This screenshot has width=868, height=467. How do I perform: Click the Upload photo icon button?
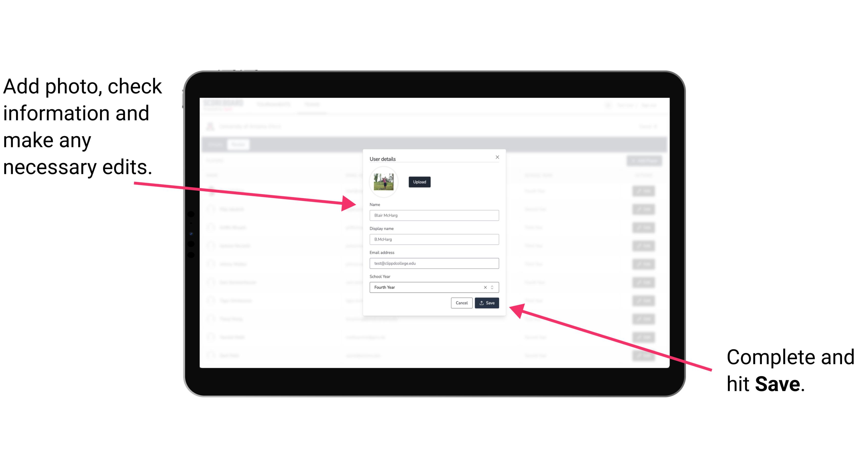coord(419,182)
